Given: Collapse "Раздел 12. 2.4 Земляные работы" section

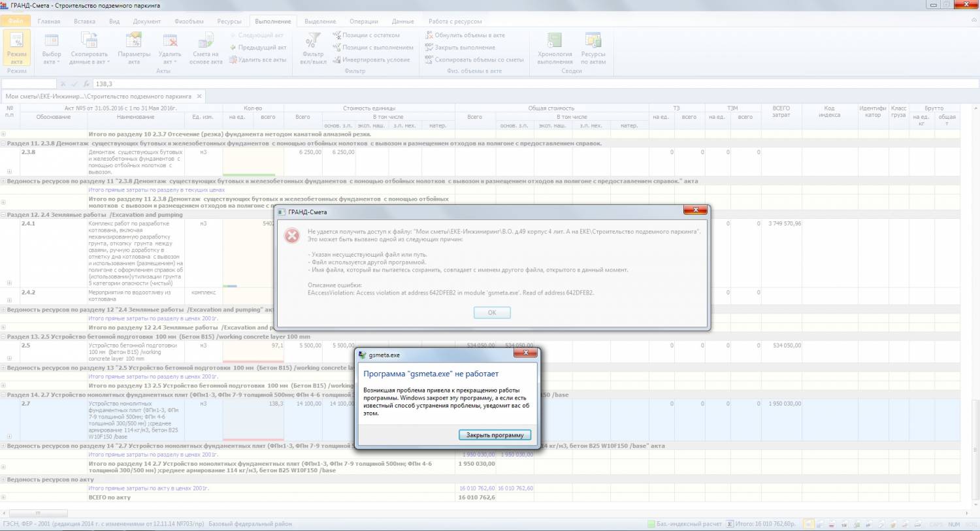Looking at the screenshot, I should click(x=3, y=215).
